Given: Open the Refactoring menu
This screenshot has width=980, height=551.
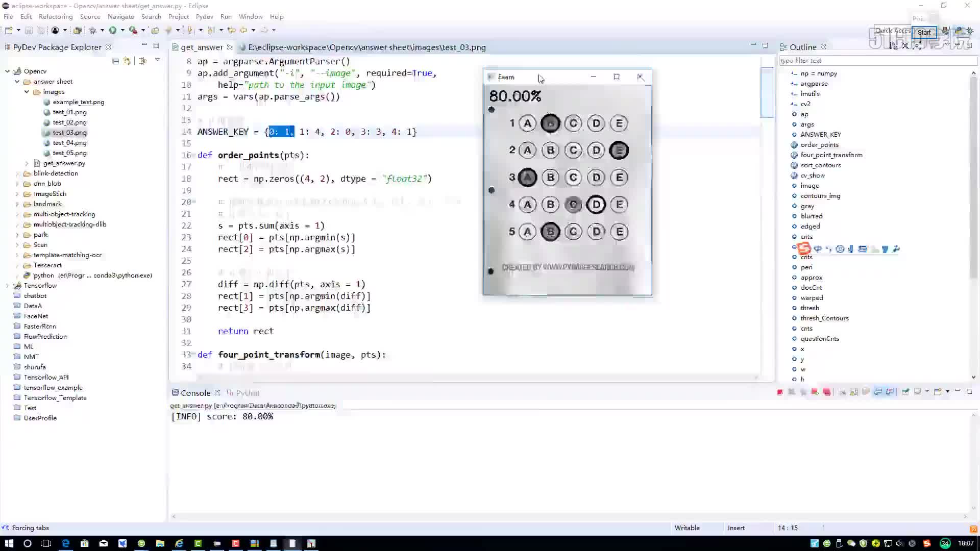Looking at the screenshot, I should pyautogui.click(x=56, y=16).
